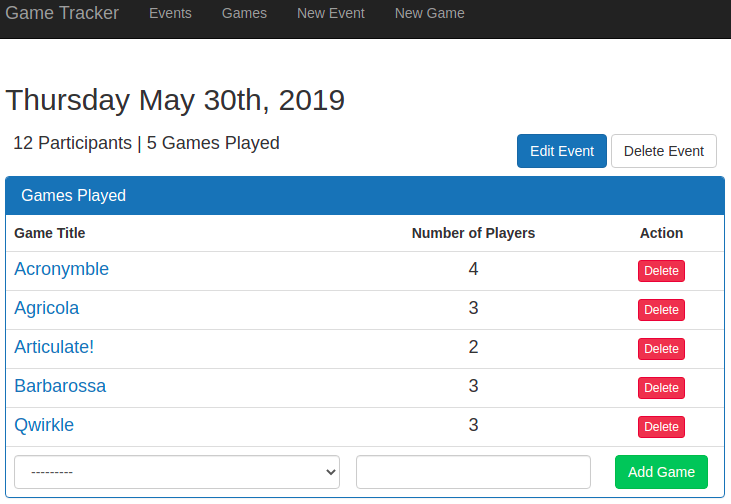Open the Agricola game link
Screen dimensions: 731x504
pos(47,308)
